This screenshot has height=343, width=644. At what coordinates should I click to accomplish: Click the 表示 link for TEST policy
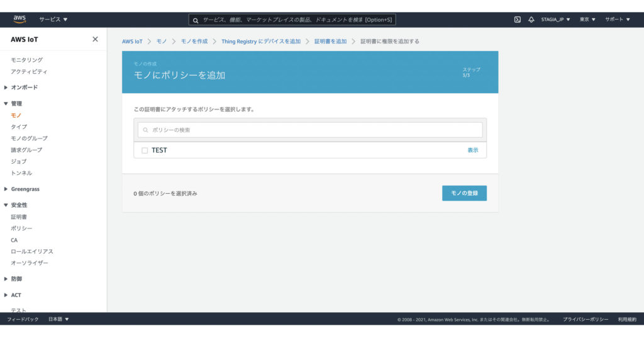[472, 150]
